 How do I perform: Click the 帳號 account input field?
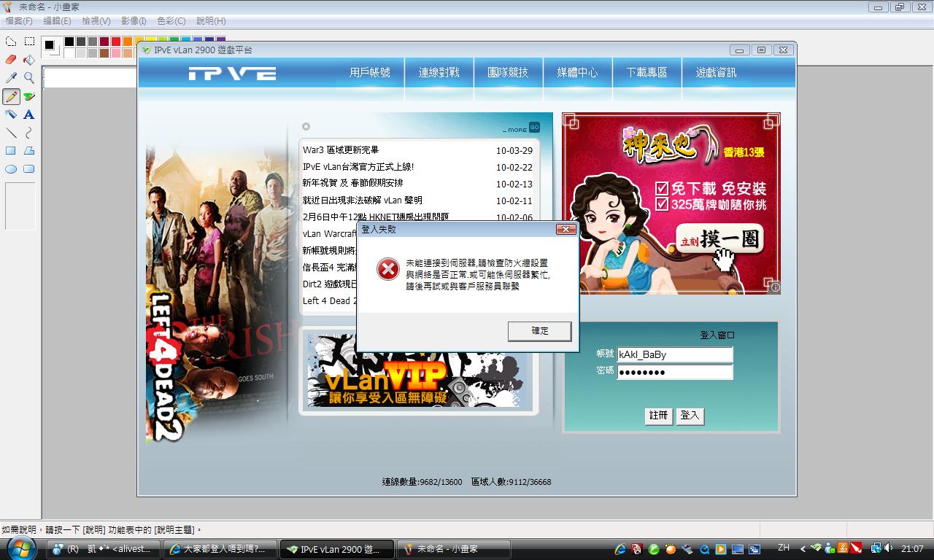(674, 354)
